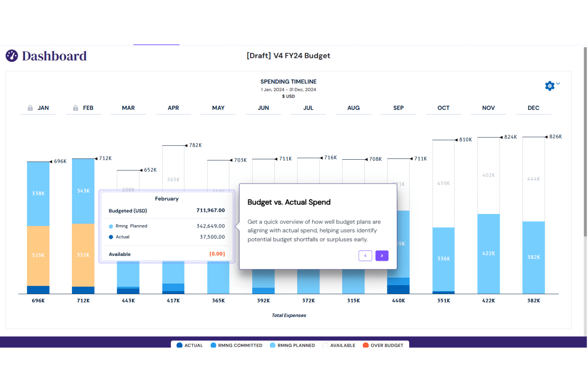Click the [Draft] V4 FY24 Budget title
Screen dimensions: 588x392
(288, 56)
